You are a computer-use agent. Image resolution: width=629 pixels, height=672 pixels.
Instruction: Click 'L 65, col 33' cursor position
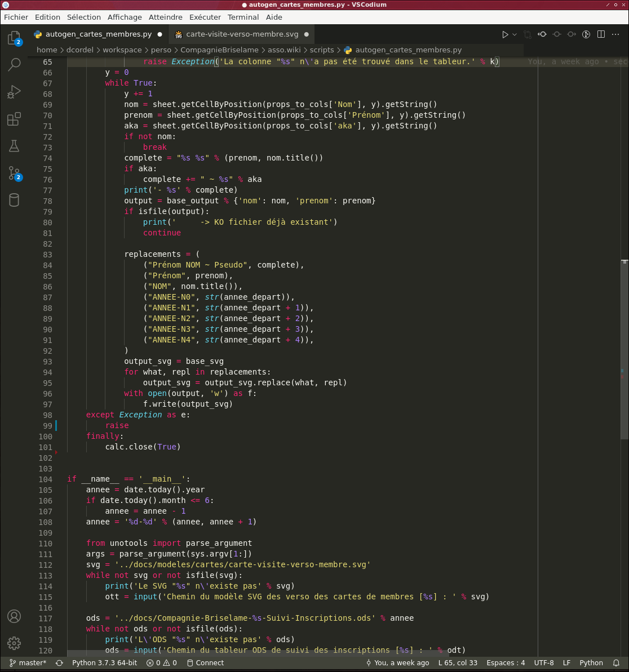tap(458, 662)
